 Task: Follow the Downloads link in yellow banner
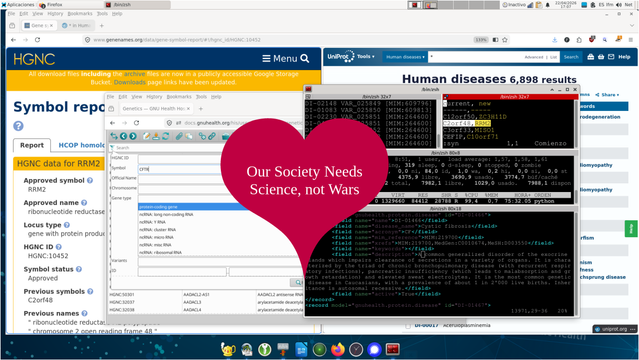click(x=130, y=82)
